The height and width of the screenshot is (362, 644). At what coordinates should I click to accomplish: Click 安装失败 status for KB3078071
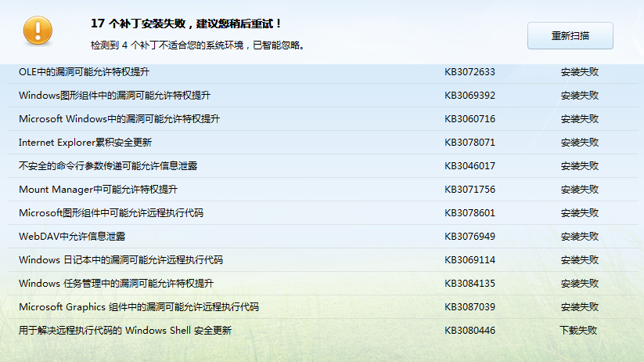[580, 143]
